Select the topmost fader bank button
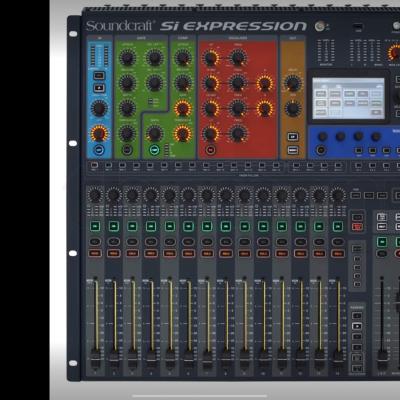 [357, 315]
